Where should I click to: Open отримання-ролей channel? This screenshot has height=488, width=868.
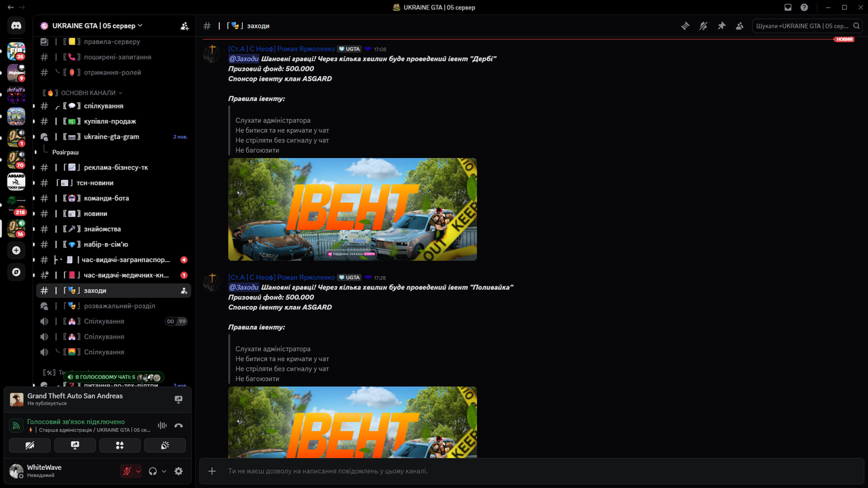(113, 73)
